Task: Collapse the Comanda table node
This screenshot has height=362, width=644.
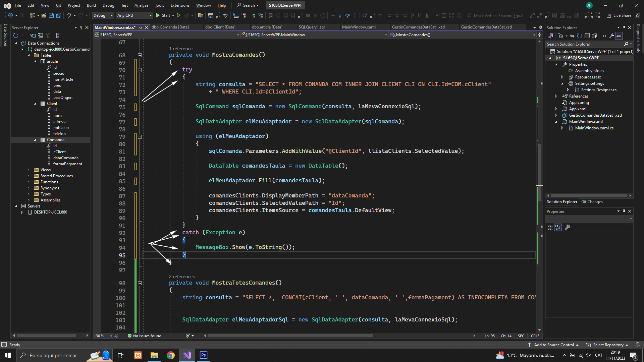Action: (35, 140)
